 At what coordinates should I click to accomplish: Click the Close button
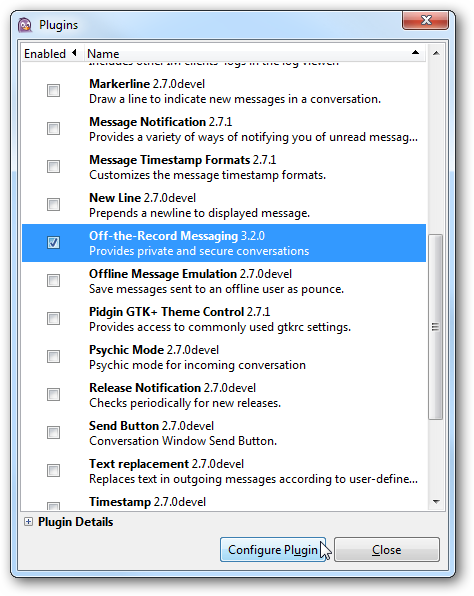[387, 549]
